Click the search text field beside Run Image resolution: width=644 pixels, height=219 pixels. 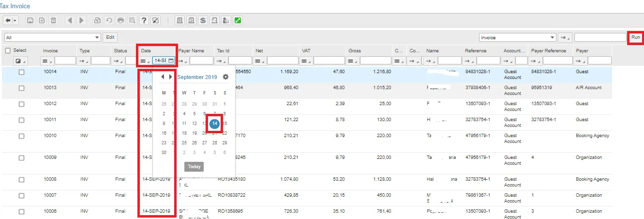click(x=600, y=37)
